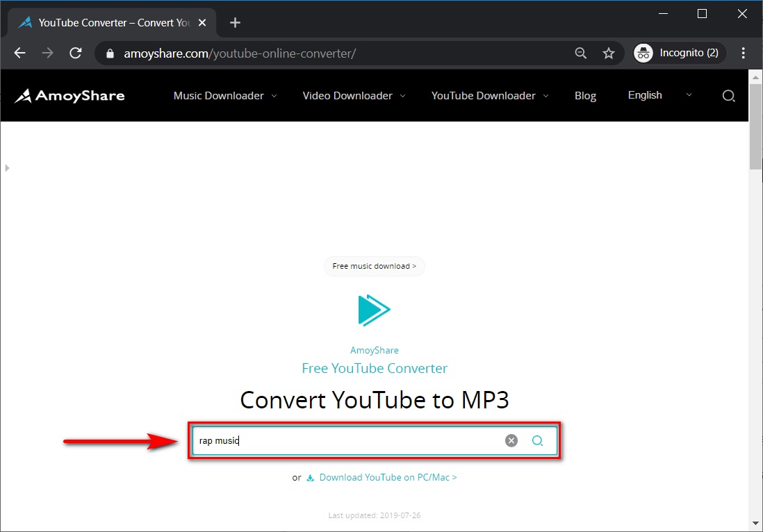Open the zoom control in the address bar
The width and height of the screenshot is (763, 532).
coord(580,53)
